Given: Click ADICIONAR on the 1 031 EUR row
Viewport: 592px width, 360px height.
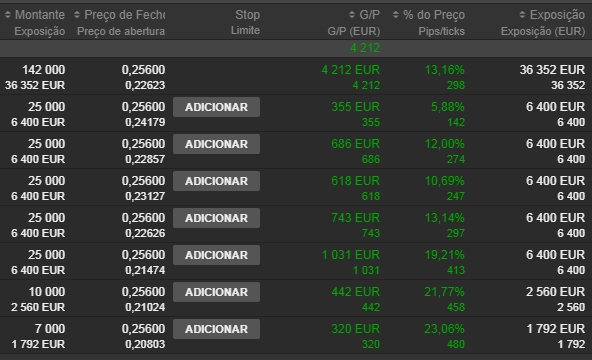Looking at the screenshot, I should [216, 255].
